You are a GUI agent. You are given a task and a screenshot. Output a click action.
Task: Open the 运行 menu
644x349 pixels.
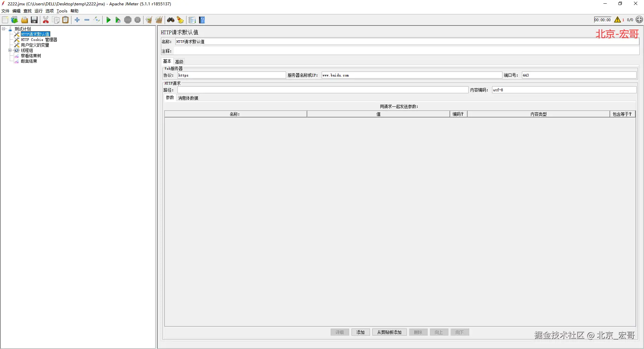point(39,11)
